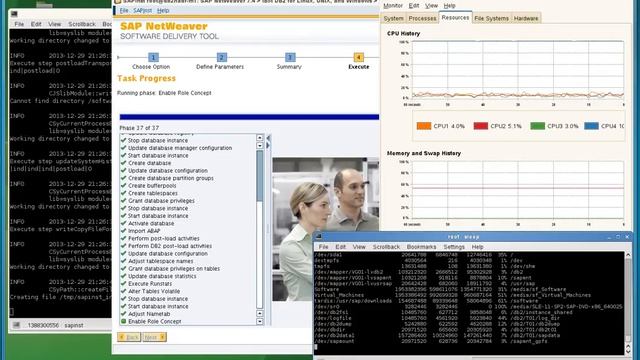Click the Back button in the installer
The width and height of the screenshot is (640, 360).
129,337
